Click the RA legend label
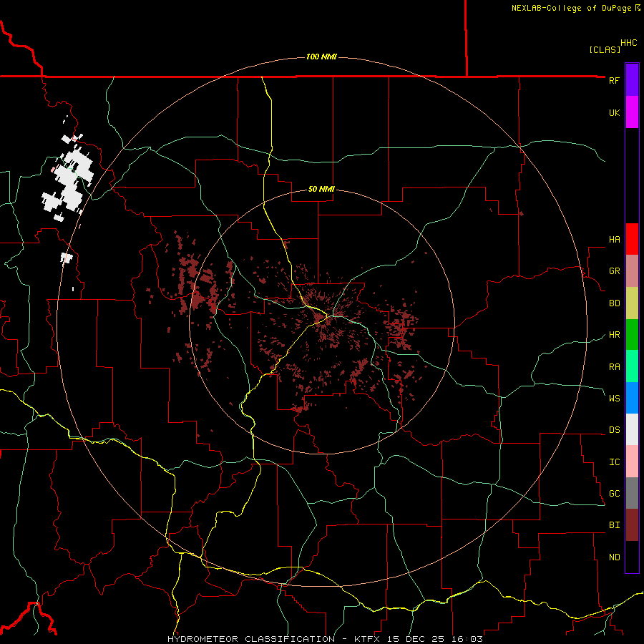This screenshot has height=644, width=644. [614, 366]
